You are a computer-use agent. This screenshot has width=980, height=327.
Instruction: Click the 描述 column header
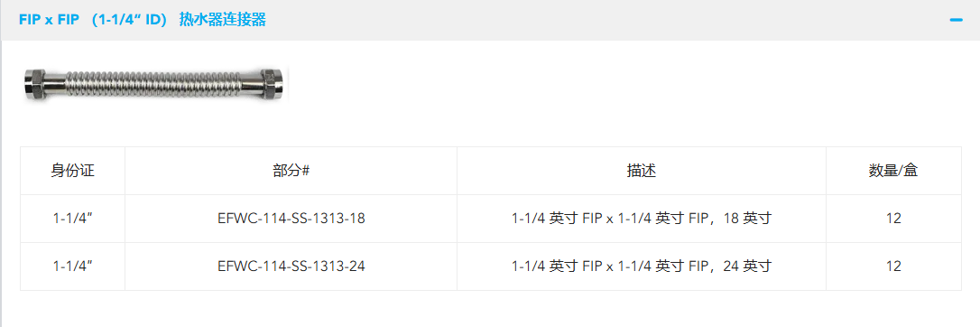[x=642, y=171]
